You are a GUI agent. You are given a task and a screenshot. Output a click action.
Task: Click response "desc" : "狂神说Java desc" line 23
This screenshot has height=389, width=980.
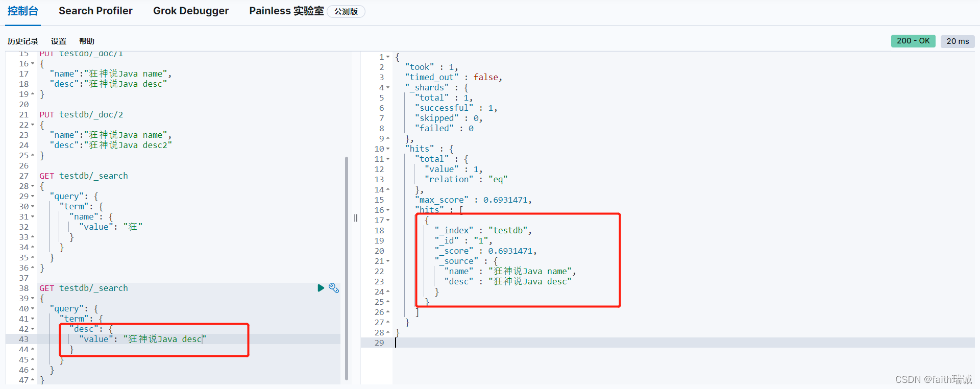508,281
